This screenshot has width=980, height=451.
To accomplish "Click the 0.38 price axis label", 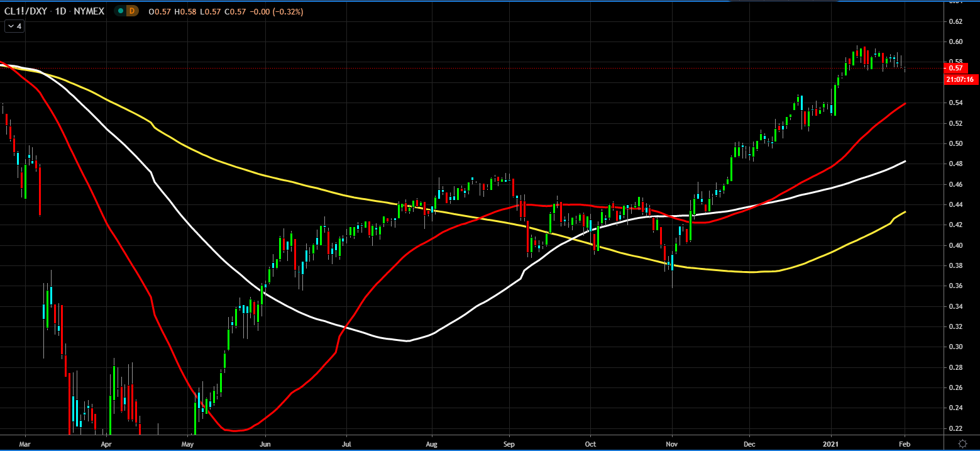I will 955,265.
